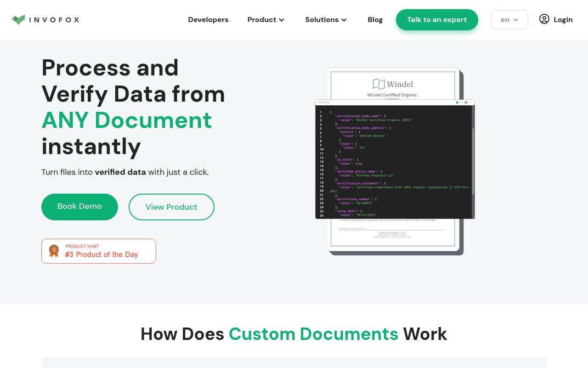
Task: Click the "is_valid" key in JSON
Action: pyautogui.click(x=345, y=159)
